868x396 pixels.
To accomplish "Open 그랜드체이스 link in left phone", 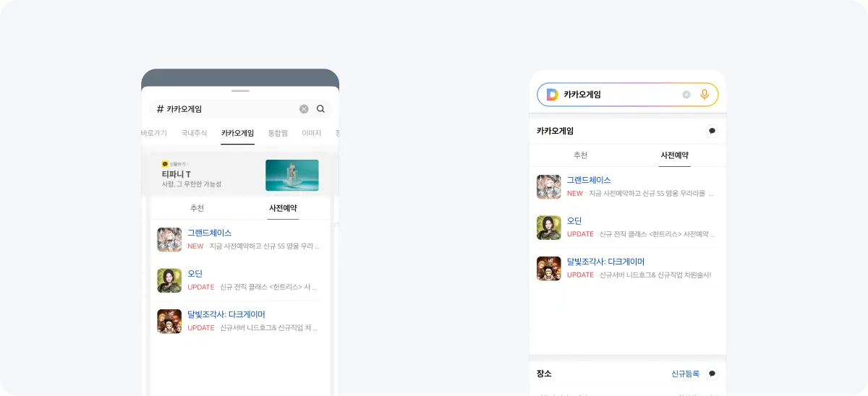I will [210, 233].
